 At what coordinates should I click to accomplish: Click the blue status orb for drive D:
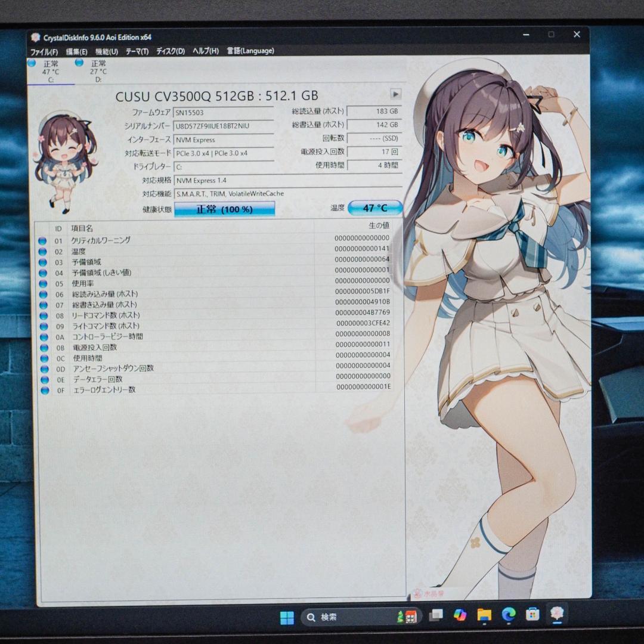coord(79,63)
